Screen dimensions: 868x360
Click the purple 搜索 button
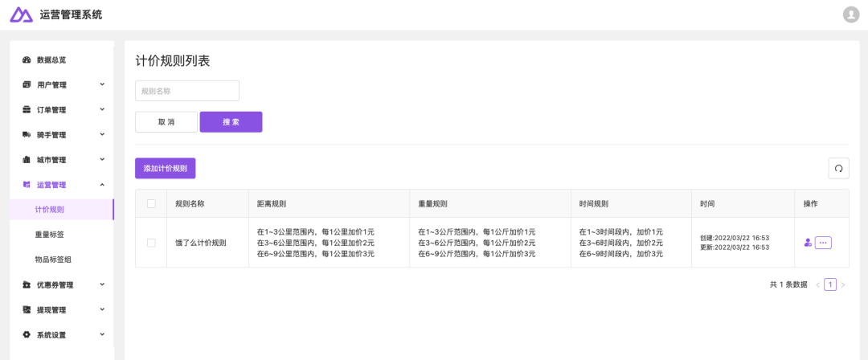[231, 122]
